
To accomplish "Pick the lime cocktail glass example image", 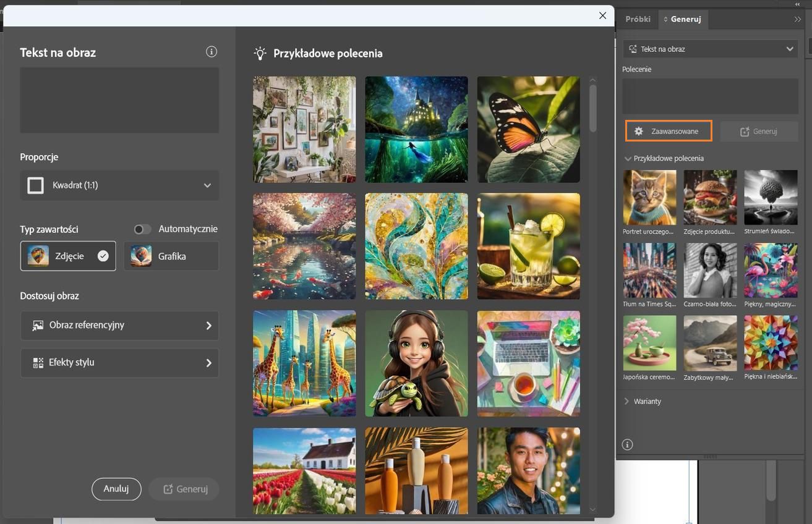I will click(x=529, y=246).
